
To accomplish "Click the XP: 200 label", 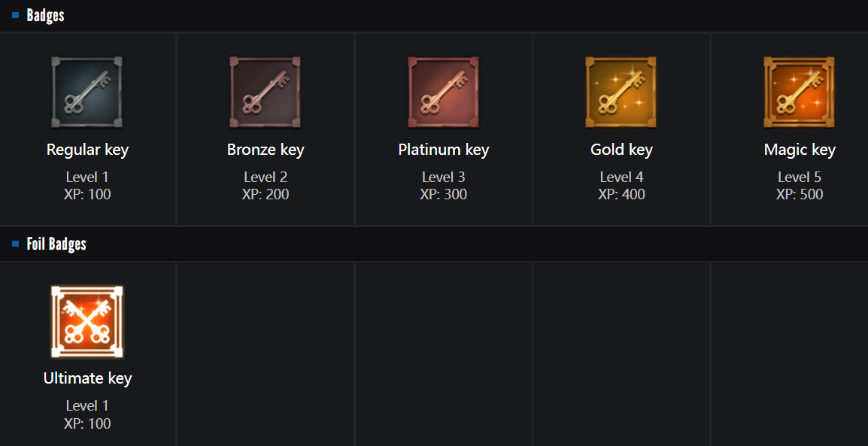I will pyautogui.click(x=266, y=195).
